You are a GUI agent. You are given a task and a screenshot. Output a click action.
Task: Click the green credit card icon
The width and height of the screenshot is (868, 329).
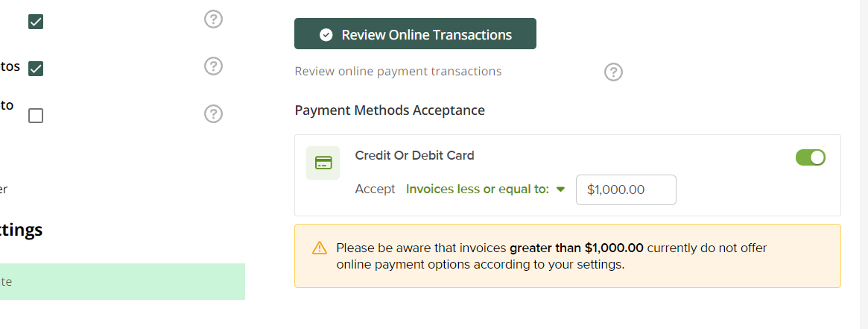pyautogui.click(x=323, y=163)
